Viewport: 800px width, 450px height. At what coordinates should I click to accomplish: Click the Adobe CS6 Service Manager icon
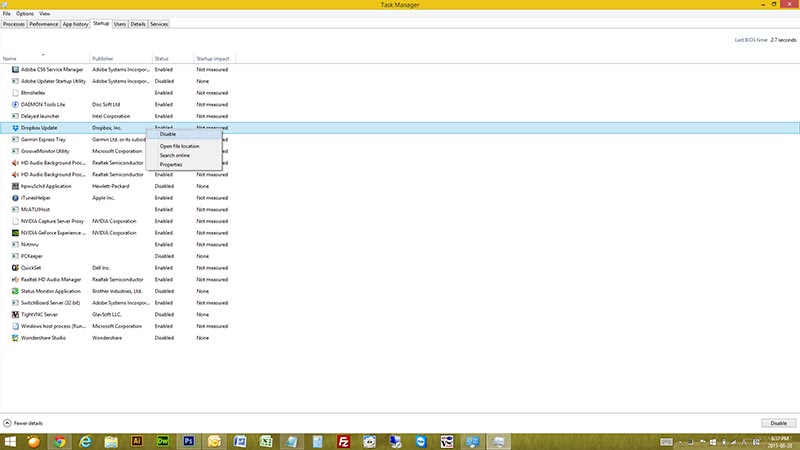[x=15, y=69]
